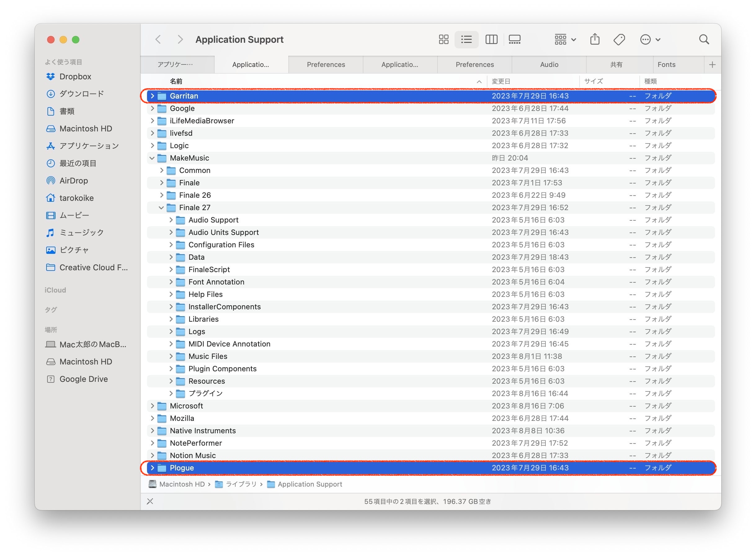This screenshot has width=756, height=556.
Task: Expand the Finale 26 folder
Action: point(161,195)
